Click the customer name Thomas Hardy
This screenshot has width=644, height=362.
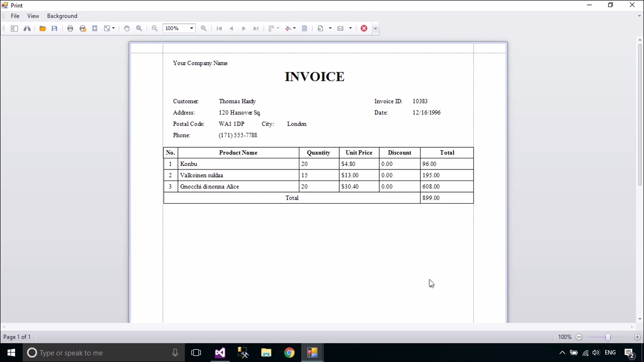point(237,102)
